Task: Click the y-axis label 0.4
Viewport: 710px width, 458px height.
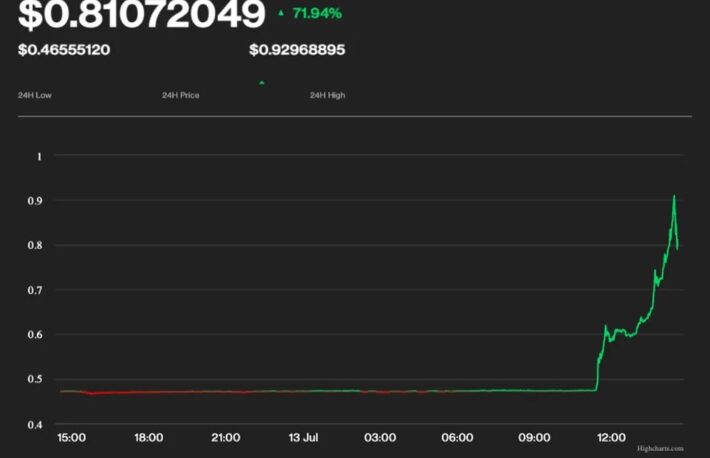Action: (35, 425)
